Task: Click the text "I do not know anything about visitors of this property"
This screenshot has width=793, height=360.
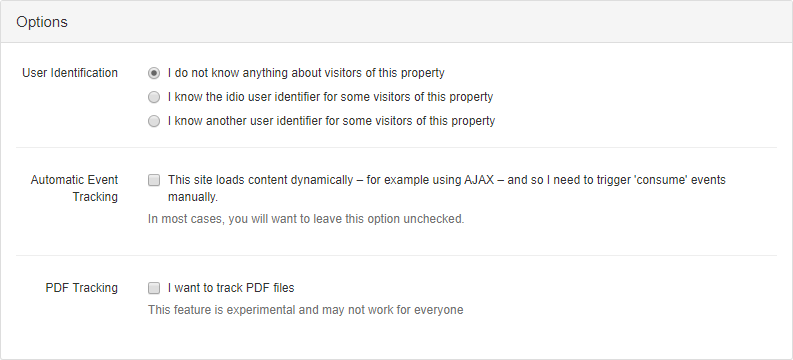Action: click(x=306, y=73)
